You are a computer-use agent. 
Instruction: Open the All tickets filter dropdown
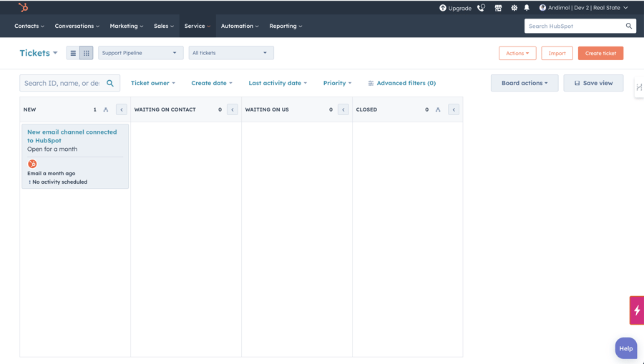coord(230,53)
